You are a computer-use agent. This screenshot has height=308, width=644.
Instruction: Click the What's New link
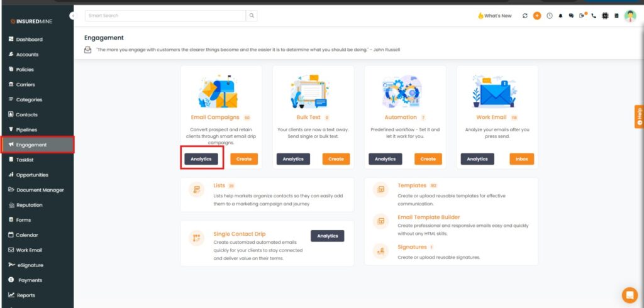point(494,16)
